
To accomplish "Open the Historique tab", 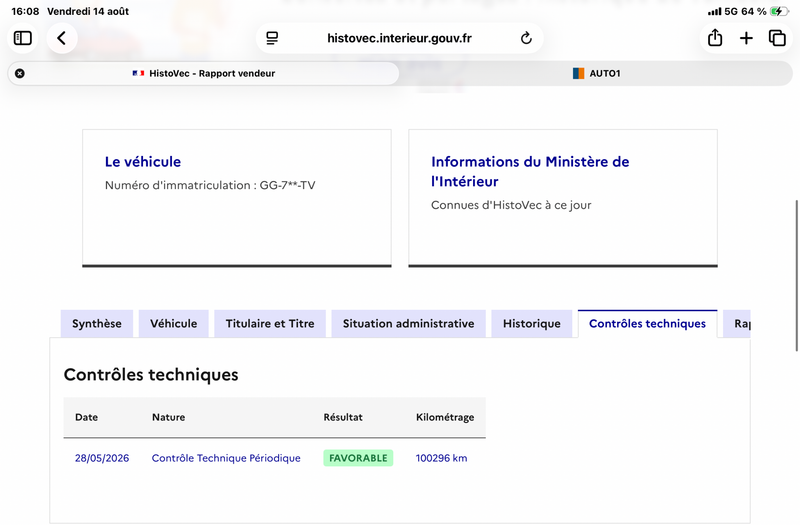I will [x=532, y=323].
